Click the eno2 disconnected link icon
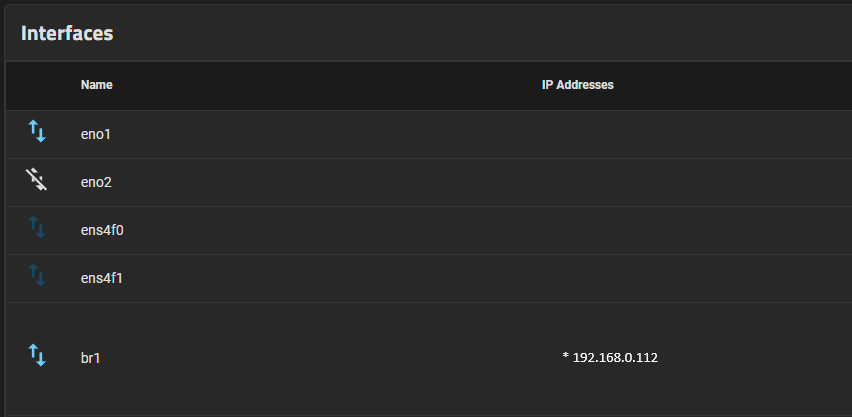 36,179
